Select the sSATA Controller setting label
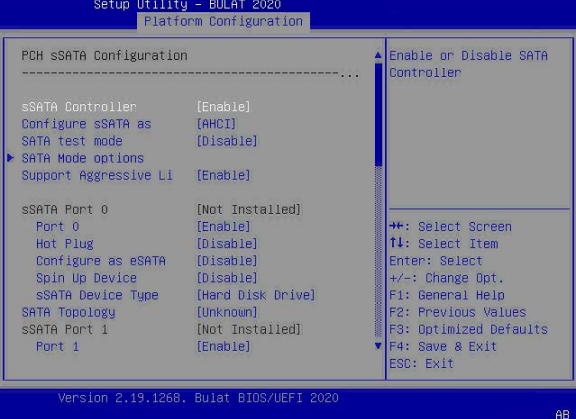Viewport: 576px width, 419px height. tap(79, 107)
